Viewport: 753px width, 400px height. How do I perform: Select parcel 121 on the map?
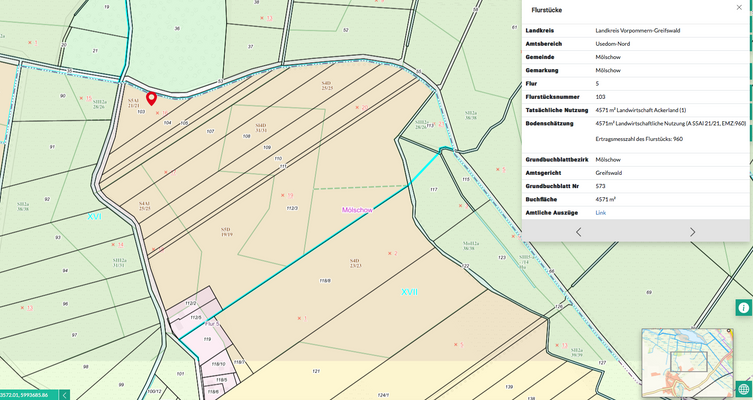(x=316, y=371)
